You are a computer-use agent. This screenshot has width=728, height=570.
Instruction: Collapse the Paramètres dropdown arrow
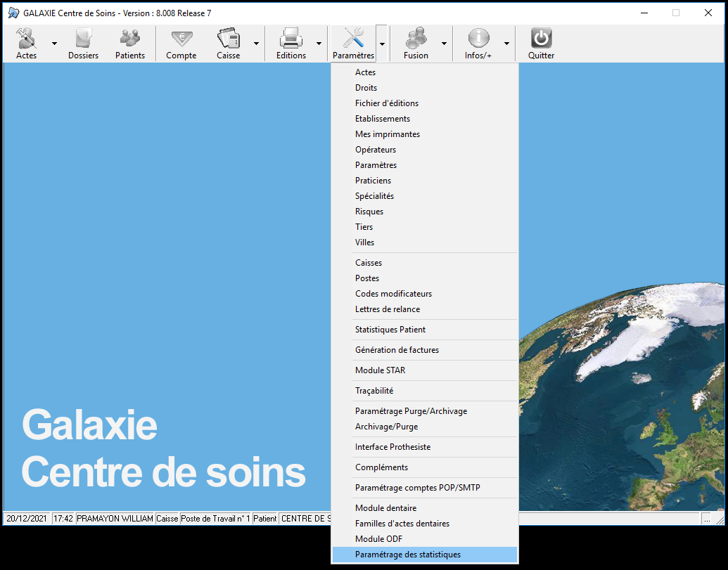click(382, 44)
